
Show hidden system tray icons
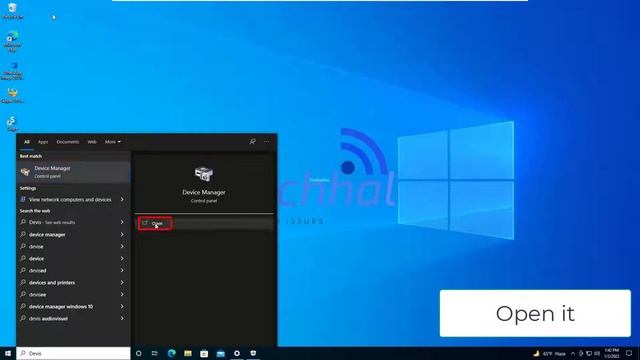point(573,353)
